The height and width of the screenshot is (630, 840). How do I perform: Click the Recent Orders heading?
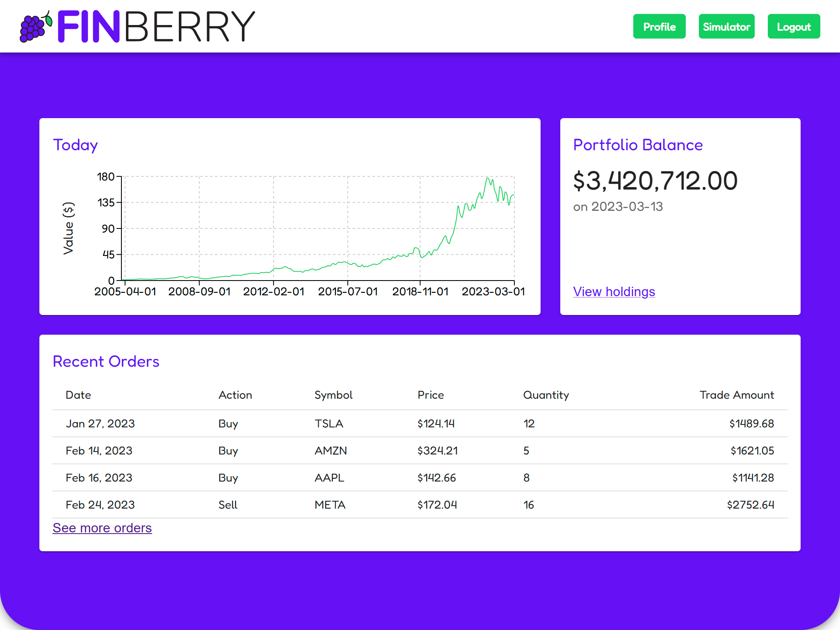(x=106, y=361)
